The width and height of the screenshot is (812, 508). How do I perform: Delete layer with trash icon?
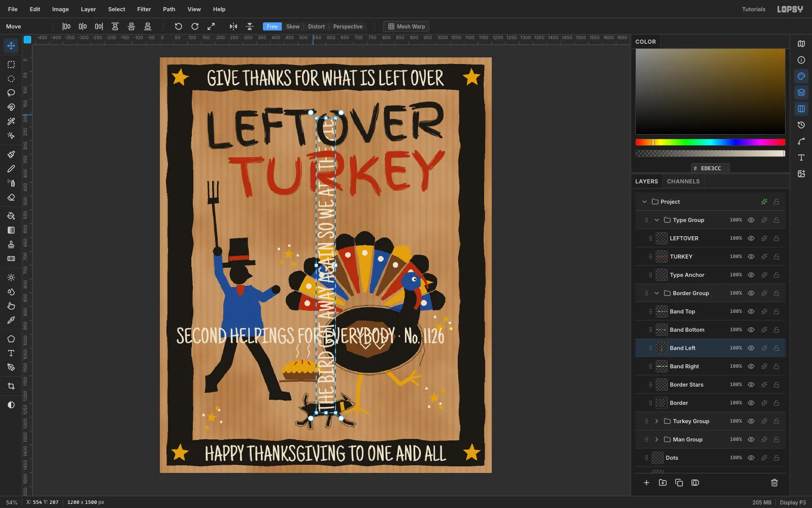tap(774, 483)
